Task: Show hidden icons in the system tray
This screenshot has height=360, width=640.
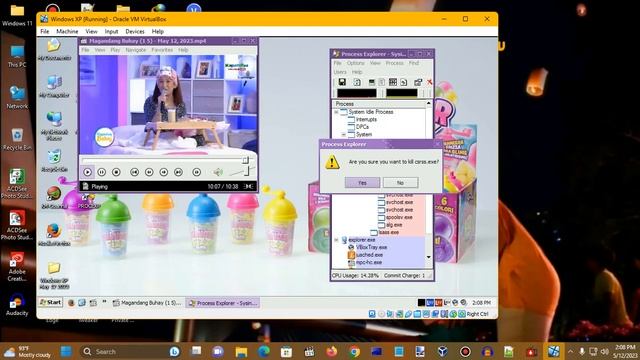Action: point(570,351)
